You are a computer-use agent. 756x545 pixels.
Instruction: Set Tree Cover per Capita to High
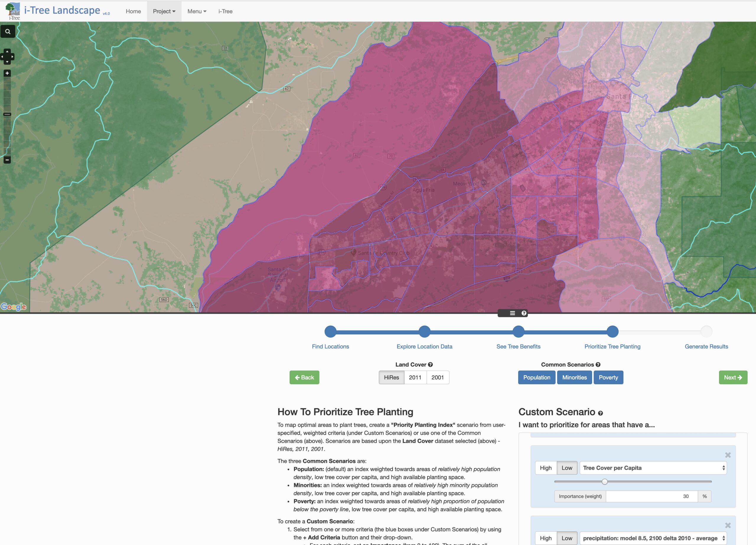[546, 468]
